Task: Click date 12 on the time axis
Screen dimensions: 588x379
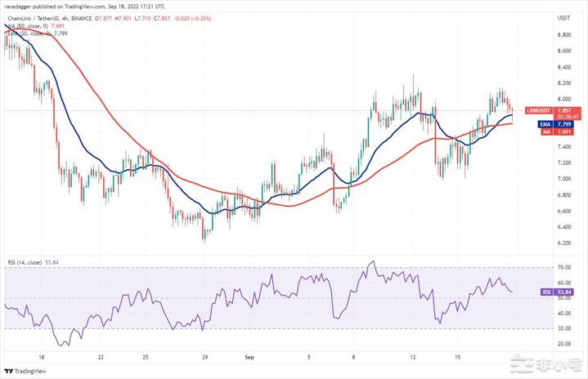Action: tap(415, 357)
